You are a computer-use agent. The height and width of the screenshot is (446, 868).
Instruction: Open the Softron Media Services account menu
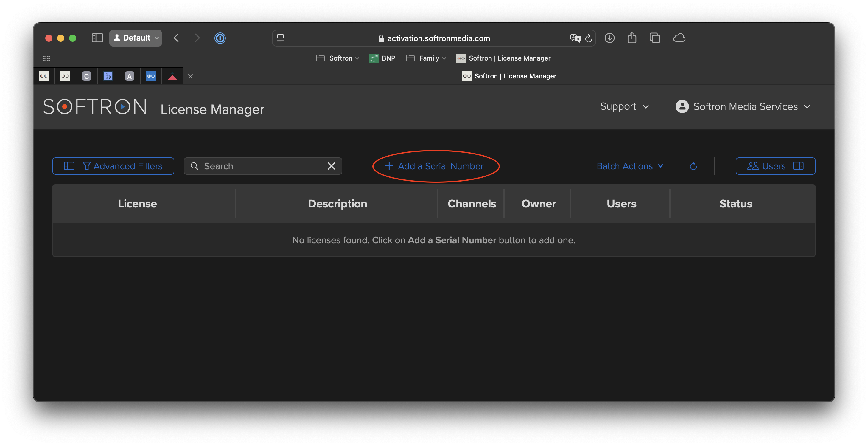[743, 107]
